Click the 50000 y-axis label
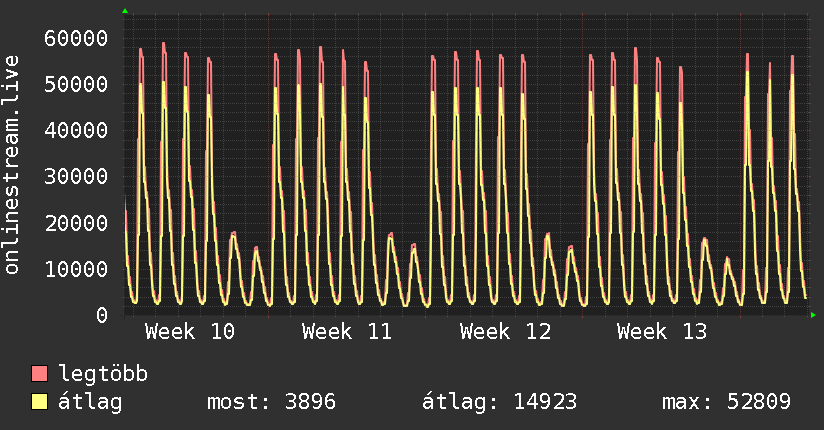The image size is (824, 430). tap(76, 84)
